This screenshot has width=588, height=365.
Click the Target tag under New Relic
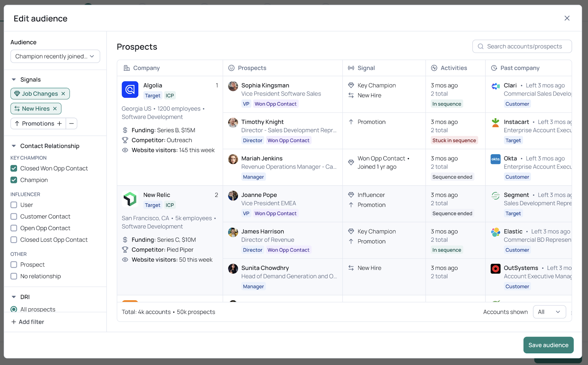pos(153,205)
